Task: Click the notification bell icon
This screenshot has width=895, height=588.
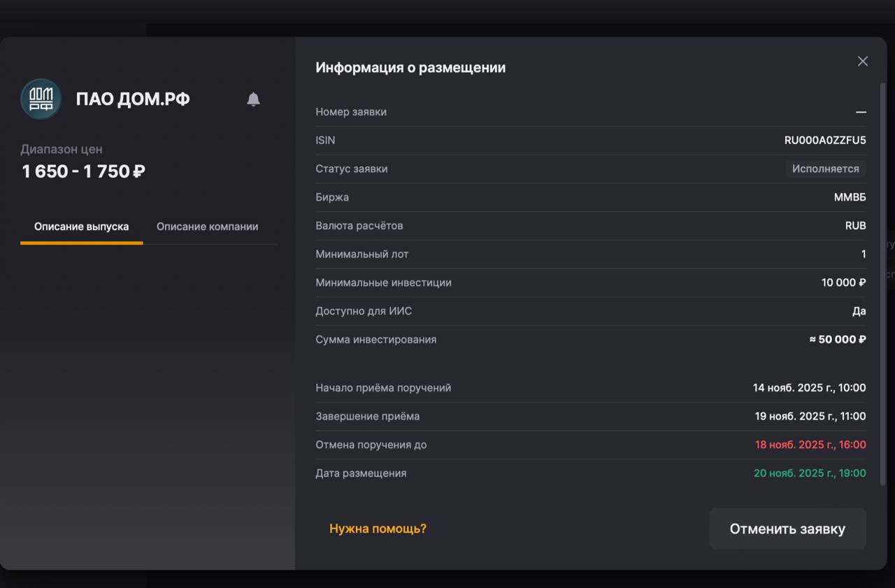Action: pos(253,99)
